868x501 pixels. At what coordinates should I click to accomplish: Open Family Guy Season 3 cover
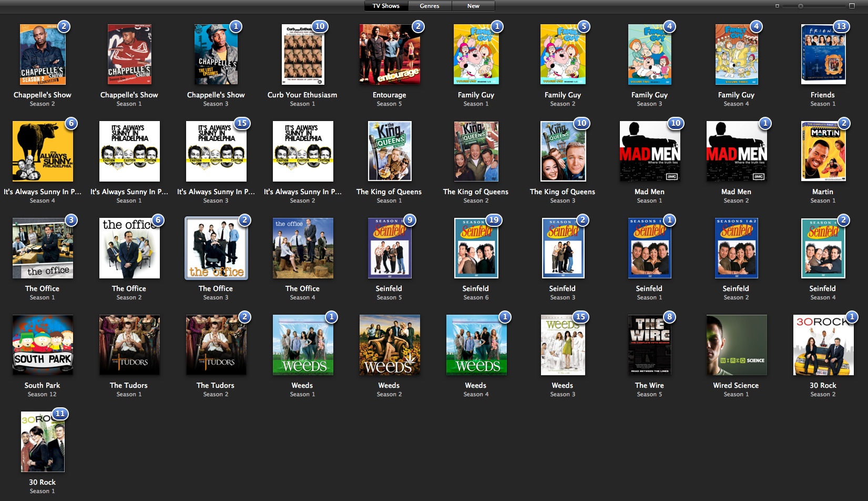[x=650, y=54]
